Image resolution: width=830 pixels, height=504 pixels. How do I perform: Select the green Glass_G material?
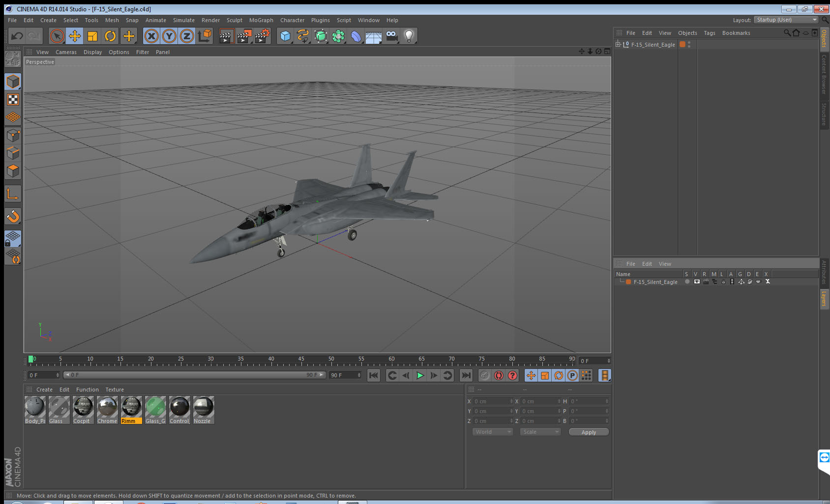click(x=155, y=410)
